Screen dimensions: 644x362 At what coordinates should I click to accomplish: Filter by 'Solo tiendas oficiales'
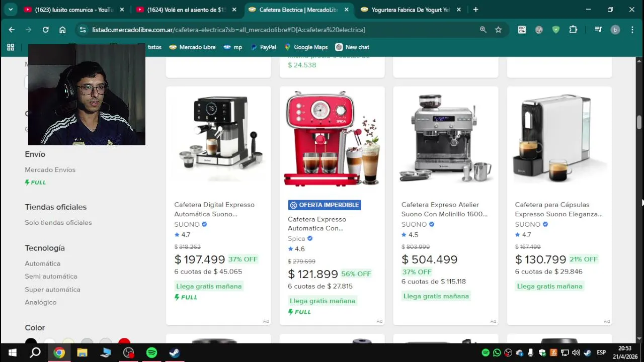pos(58,223)
